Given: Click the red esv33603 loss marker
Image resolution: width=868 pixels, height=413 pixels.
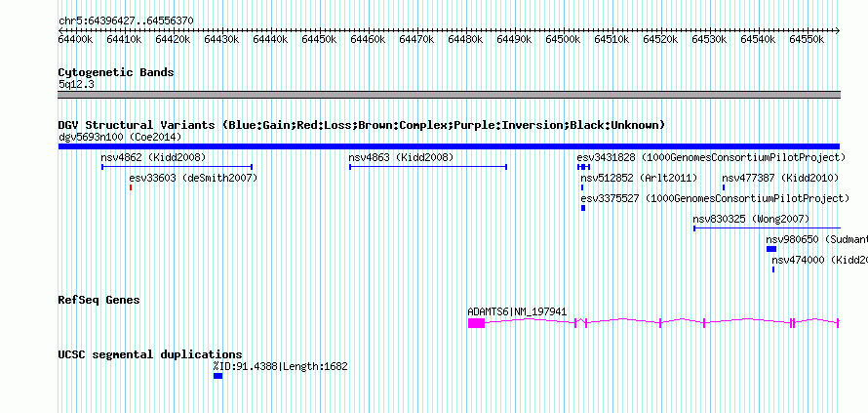Looking at the screenshot, I should [131, 187].
